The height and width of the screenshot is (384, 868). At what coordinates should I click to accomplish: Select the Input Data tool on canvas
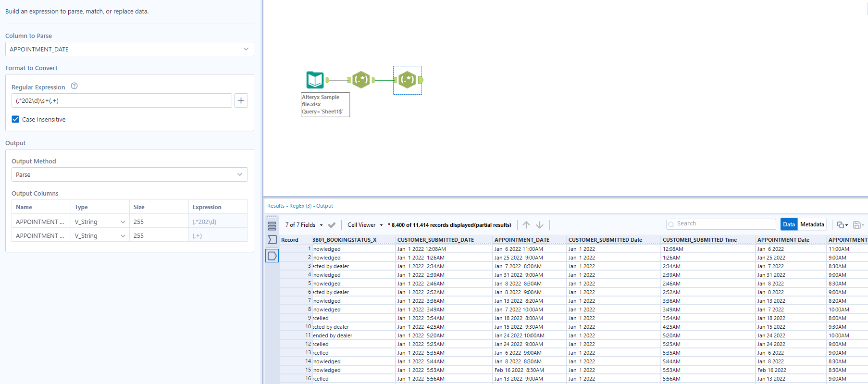coord(315,80)
